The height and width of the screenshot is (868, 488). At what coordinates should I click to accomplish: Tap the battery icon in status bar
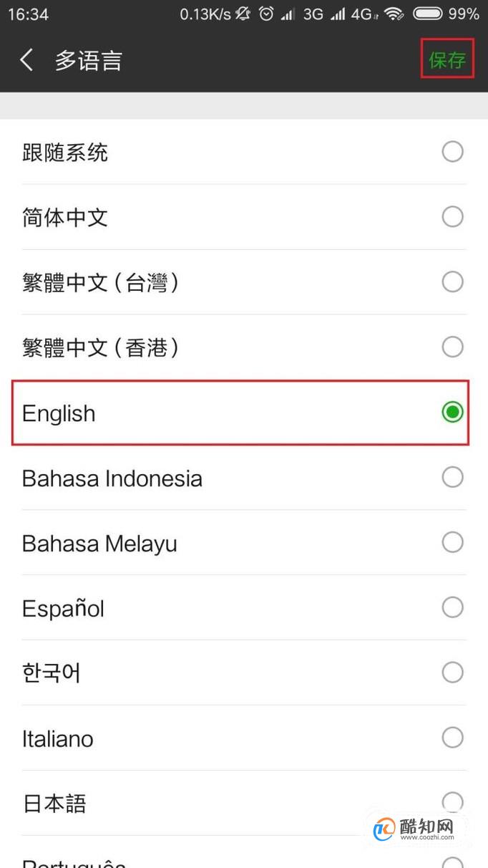pyautogui.click(x=427, y=14)
